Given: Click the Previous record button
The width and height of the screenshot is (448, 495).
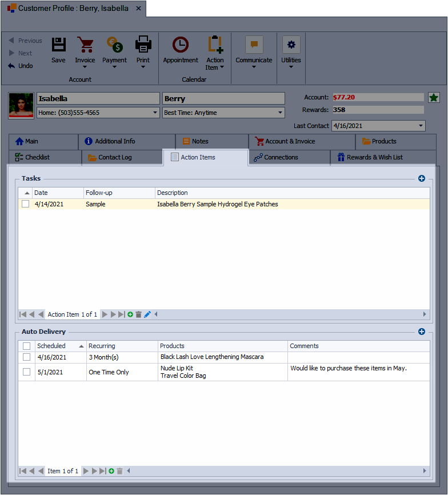Looking at the screenshot, I should pos(25,41).
